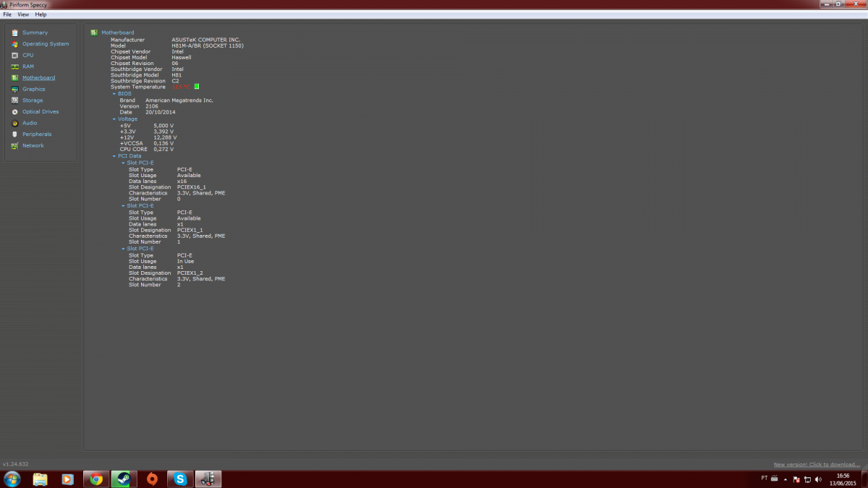Select the PCIEX1_2 slot designation
Image resolution: width=868 pixels, height=488 pixels.
(x=190, y=273)
